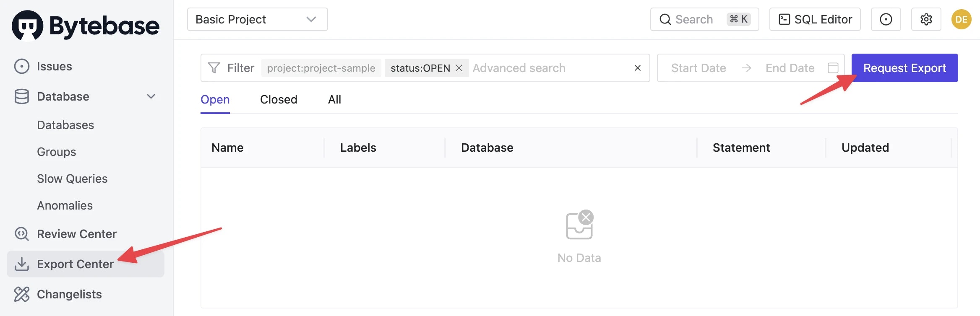Image resolution: width=980 pixels, height=316 pixels.
Task: Click the circular issue icon in header
Action: pyautogui.click(x=886, y=19)
